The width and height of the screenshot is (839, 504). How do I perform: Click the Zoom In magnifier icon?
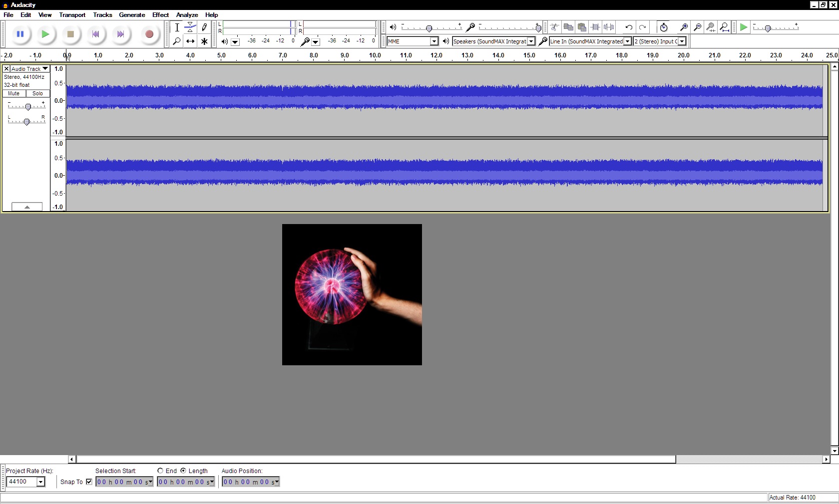[684, 27]
